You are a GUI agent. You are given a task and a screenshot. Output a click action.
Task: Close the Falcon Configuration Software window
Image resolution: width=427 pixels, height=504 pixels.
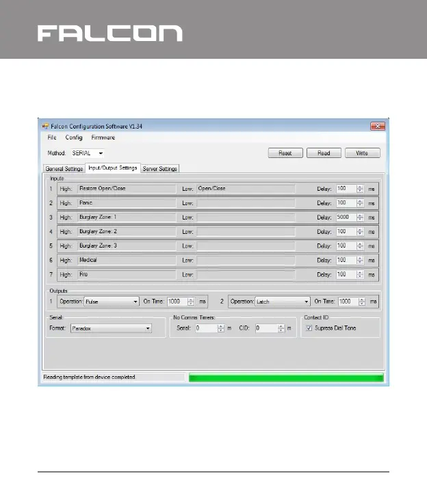378,127
